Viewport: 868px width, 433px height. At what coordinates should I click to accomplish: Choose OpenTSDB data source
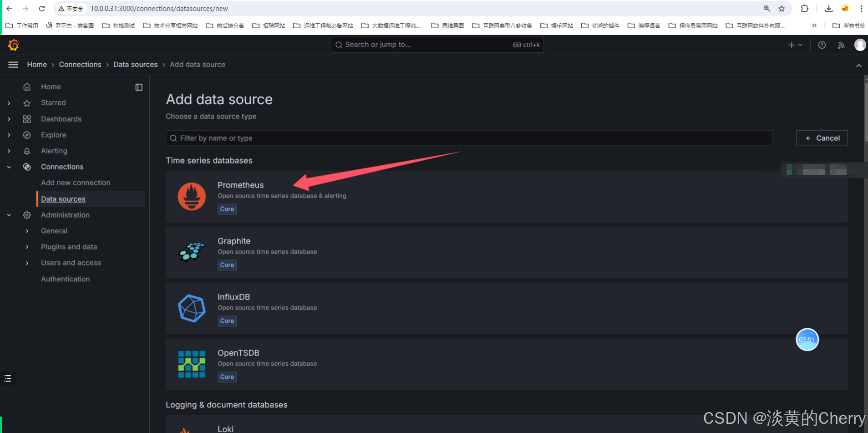(x=507, y=364)
